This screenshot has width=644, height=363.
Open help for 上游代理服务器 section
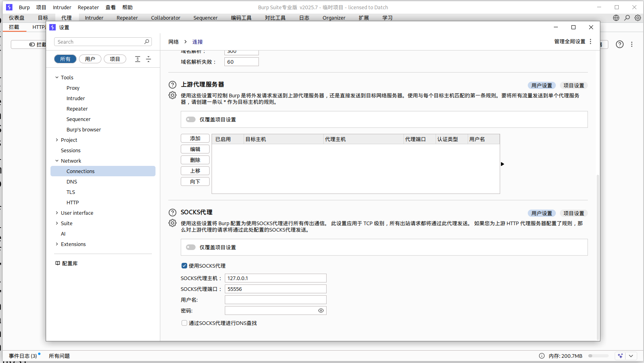pos(172,85)
